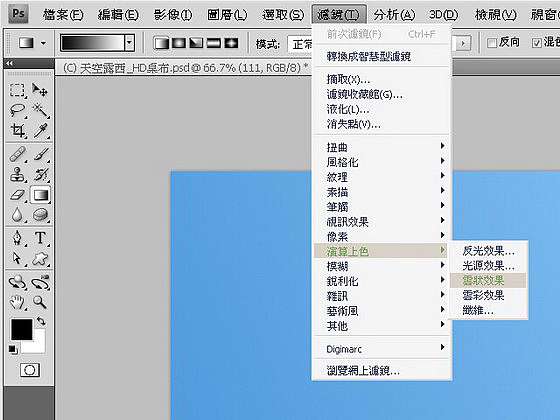Open the 影像 menu
This screenshot has width=560, height=420.
coord(173,15)
